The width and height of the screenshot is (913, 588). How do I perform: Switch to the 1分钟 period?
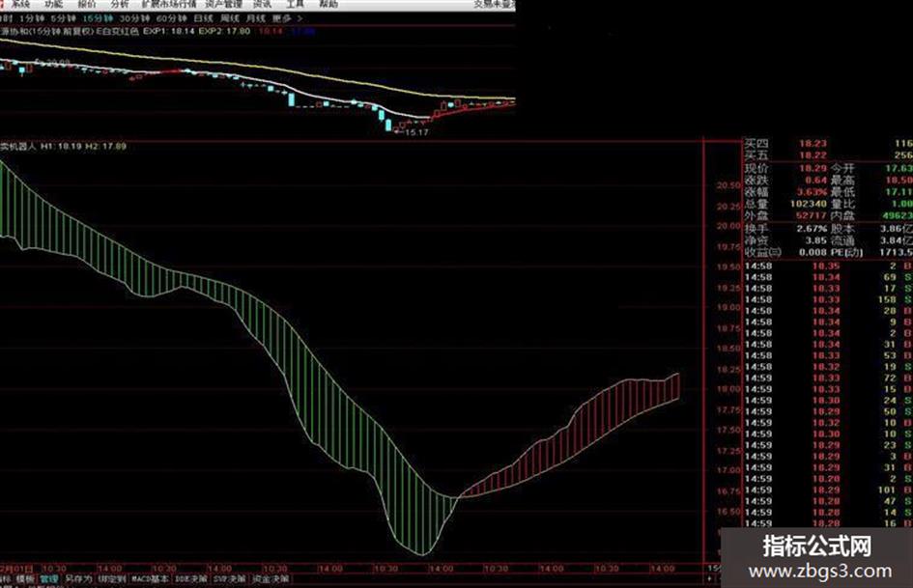[x=32, y=18]
